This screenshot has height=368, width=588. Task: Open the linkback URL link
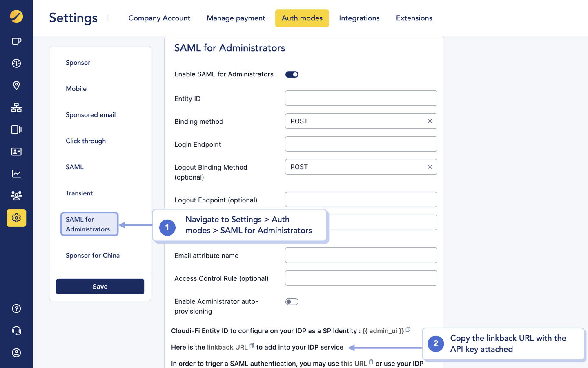(227, 347)
